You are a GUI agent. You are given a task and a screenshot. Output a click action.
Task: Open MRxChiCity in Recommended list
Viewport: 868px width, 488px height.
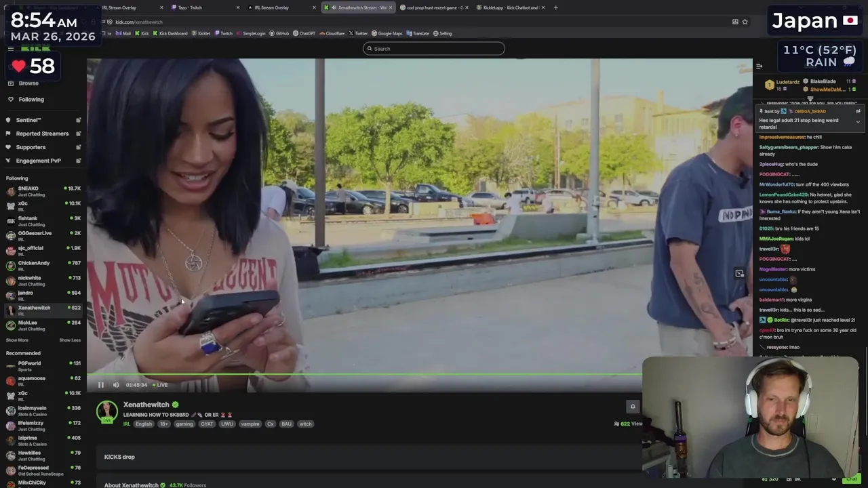[43, 483]
